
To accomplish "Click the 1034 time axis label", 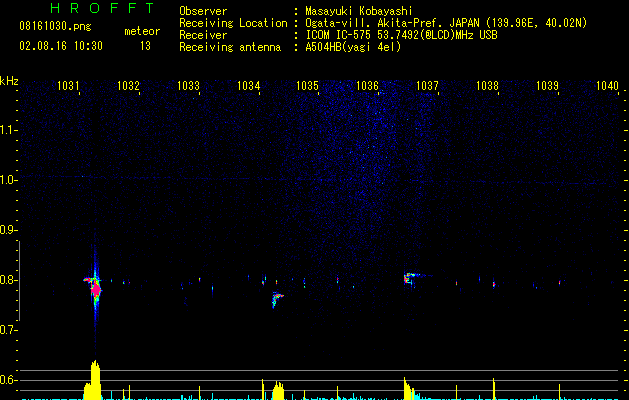I will [248, 86].
